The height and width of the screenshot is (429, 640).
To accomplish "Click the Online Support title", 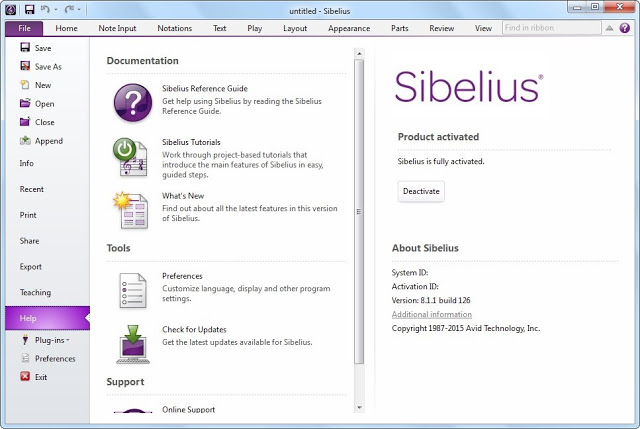I will (x=189, y=409).
